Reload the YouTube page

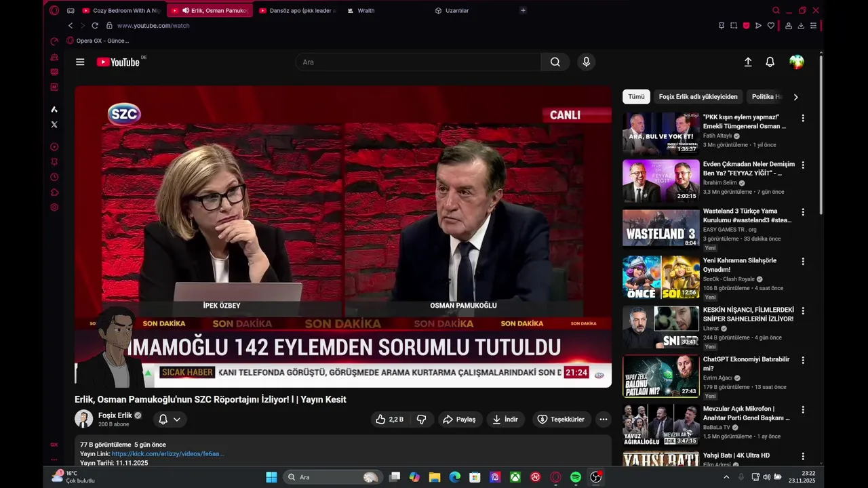[x=95, y=26]
